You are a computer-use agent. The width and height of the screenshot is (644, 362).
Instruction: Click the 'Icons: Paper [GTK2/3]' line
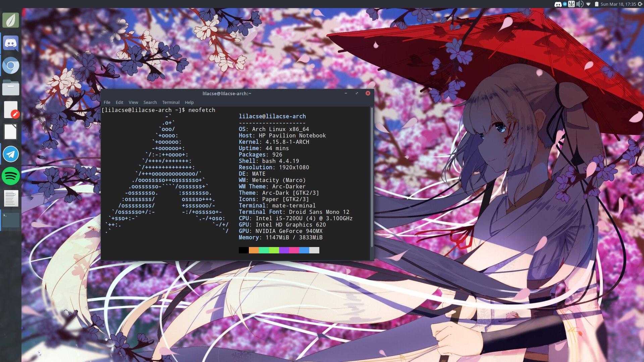pyautogui.click(x=274, y=199)
